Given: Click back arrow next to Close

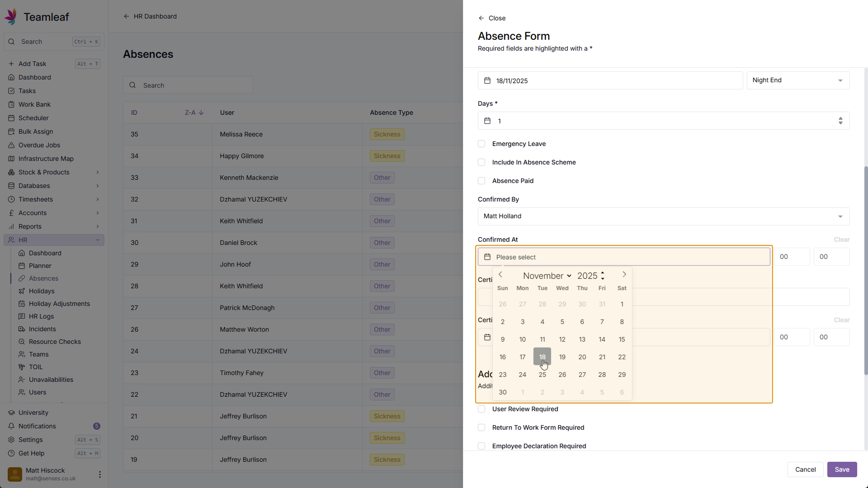Looking at the screenshot, I should (x=481, y=18).
